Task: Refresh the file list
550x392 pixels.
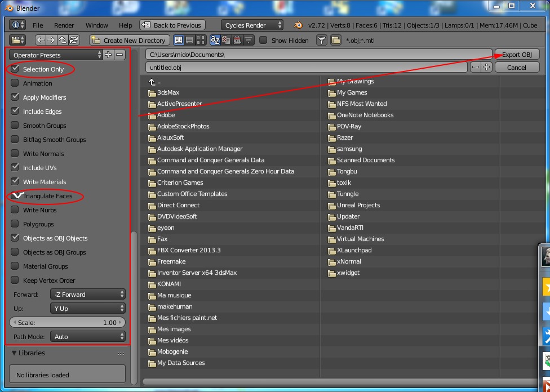Action: (x=74, y=40)
